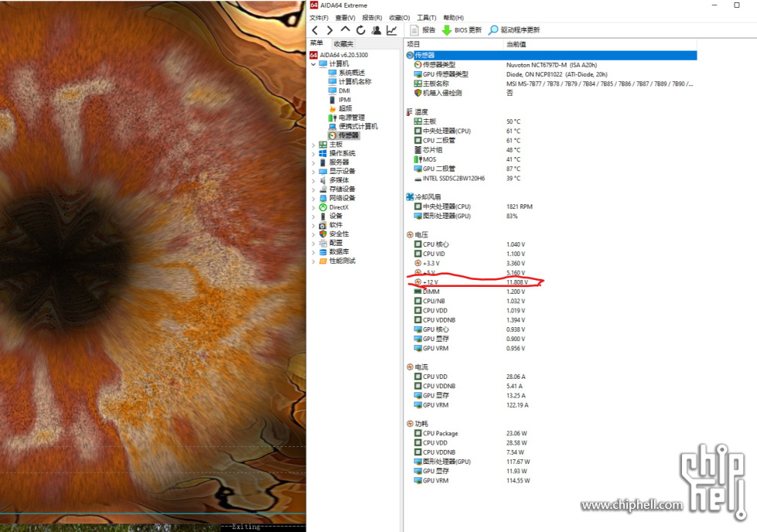Select the highlighted 传感器 section header row
Screen dimensions: 757x532
coord(551,56)
